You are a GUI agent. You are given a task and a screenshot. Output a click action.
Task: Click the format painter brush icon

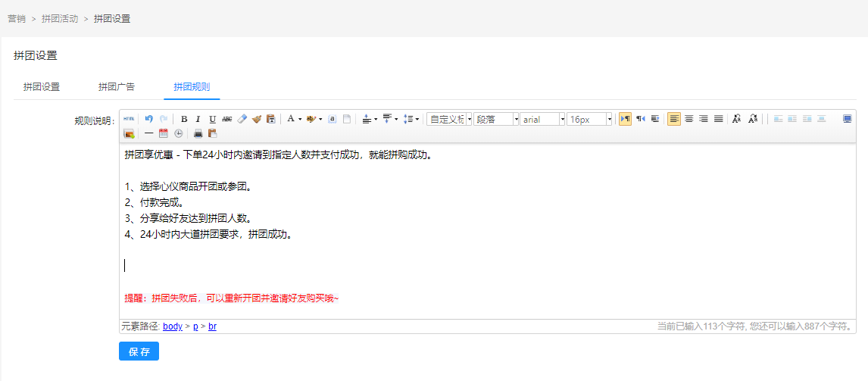coord(257,119)
